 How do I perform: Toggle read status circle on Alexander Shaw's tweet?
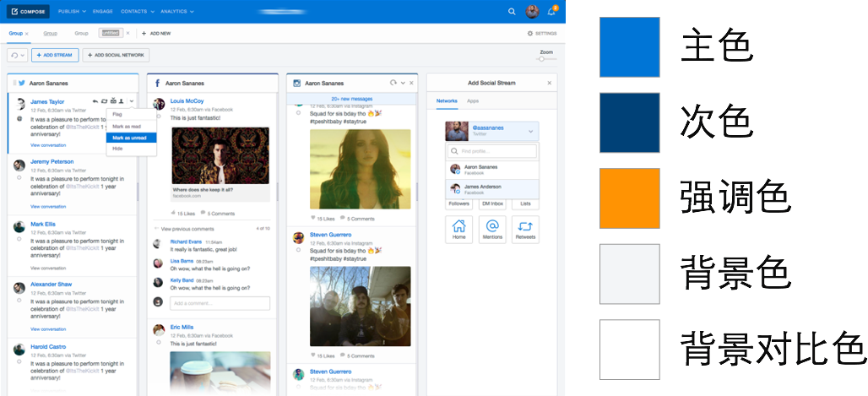[19, 301]
